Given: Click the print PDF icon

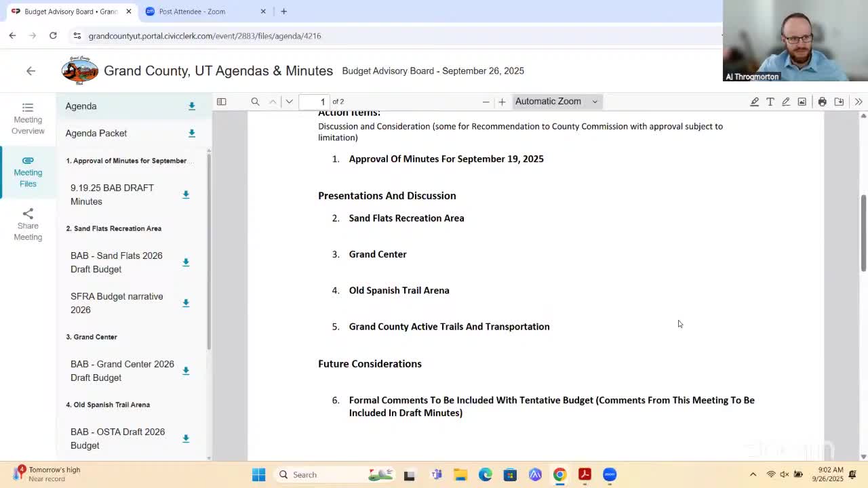Looking at the screenshot, I should point(822,102).
